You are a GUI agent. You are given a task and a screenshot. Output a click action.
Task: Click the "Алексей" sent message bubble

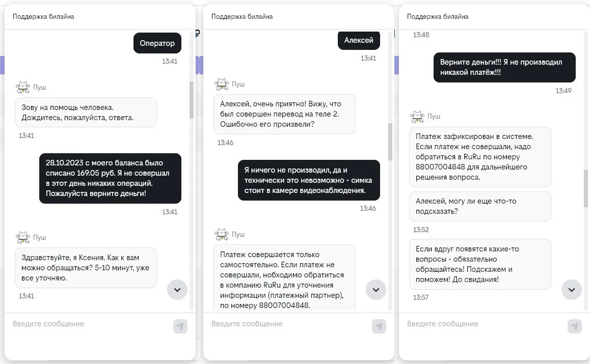click(359, 40)
